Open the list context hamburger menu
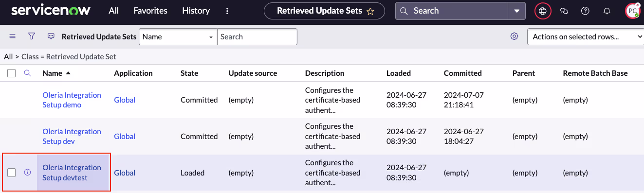The image size is (644, 193). [13, 36]
